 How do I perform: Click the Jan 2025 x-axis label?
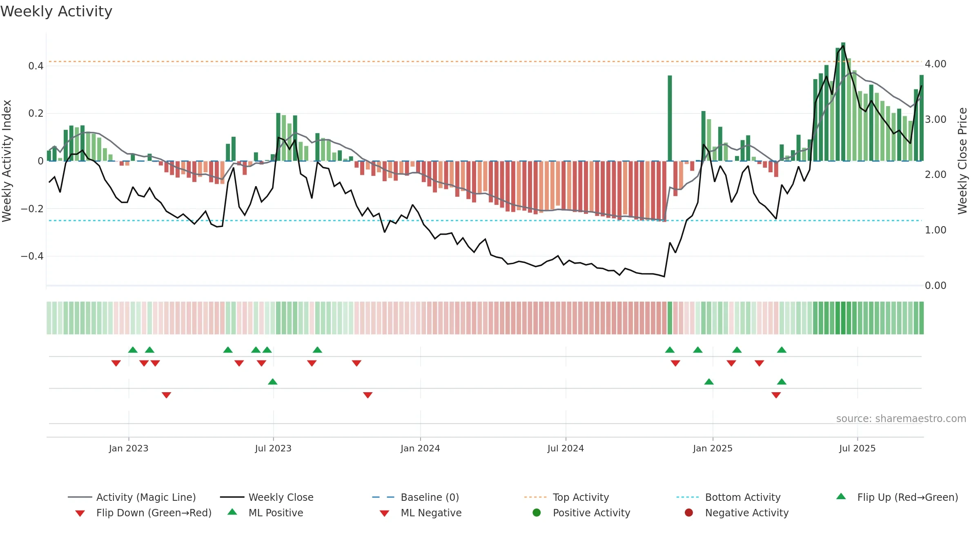pos(713,448)
